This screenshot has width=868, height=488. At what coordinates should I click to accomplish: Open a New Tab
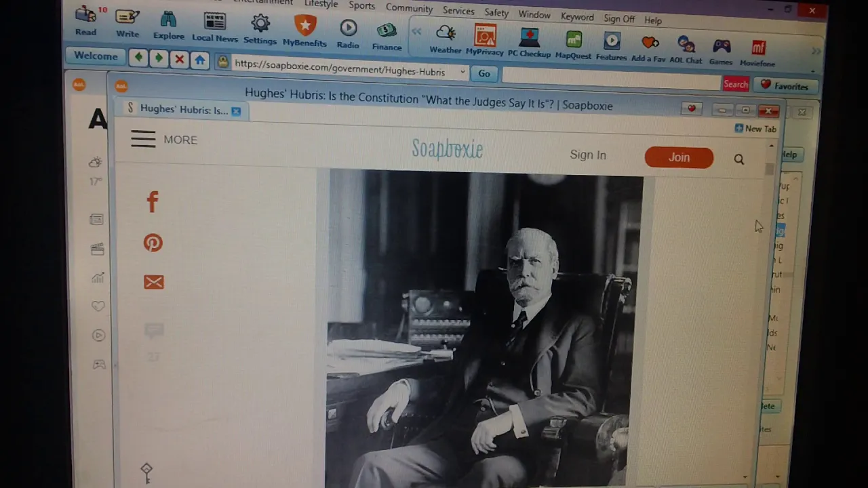click(x=755, y=129)
